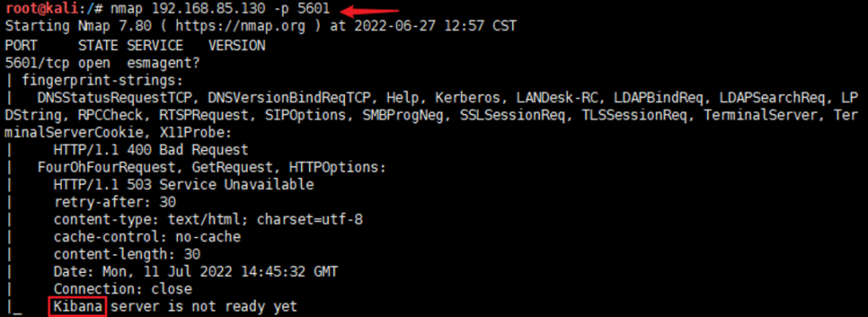Click the content-length: 30 line
The width and height of the screenshot is (868, 317).
pos(127,254)
